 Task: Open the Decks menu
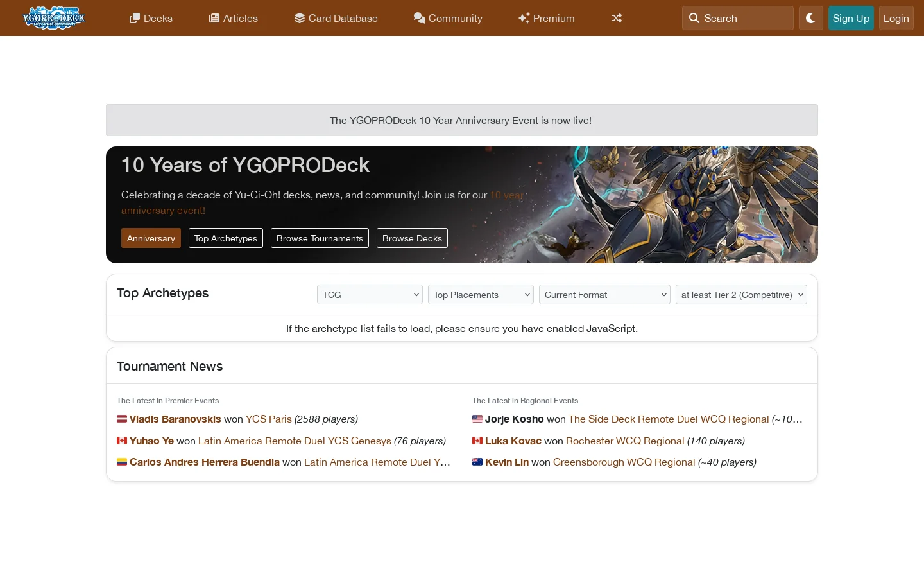pos(151,18)
